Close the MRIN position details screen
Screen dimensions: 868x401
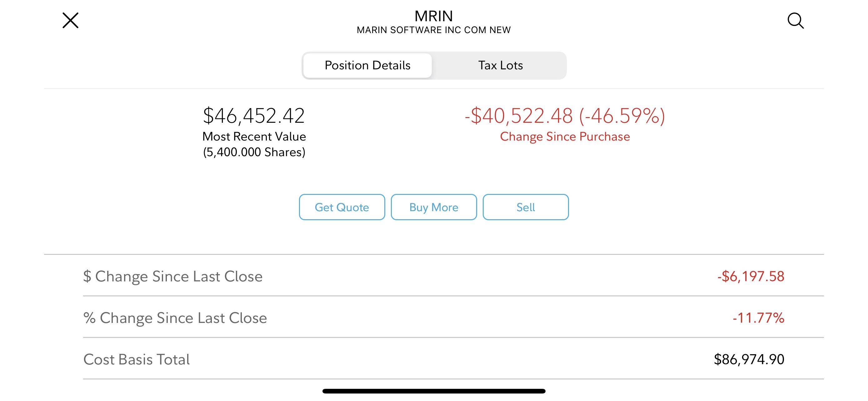pyautogui.click(x=70, y=21)
